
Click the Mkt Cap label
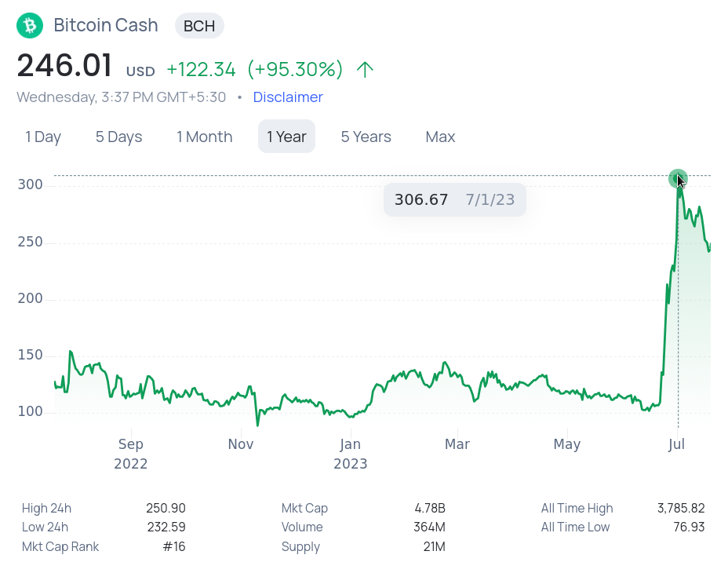coord(304,508)
